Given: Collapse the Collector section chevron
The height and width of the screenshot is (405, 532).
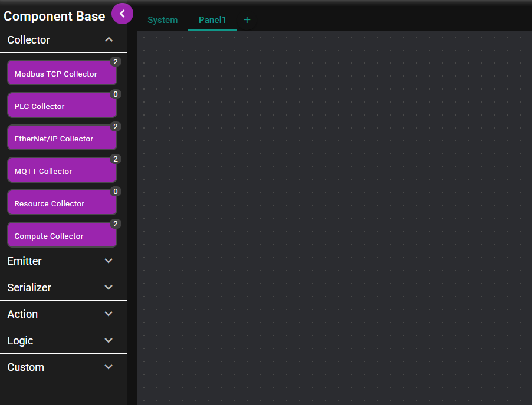Looking at the screenshot, I should [109, 40].
